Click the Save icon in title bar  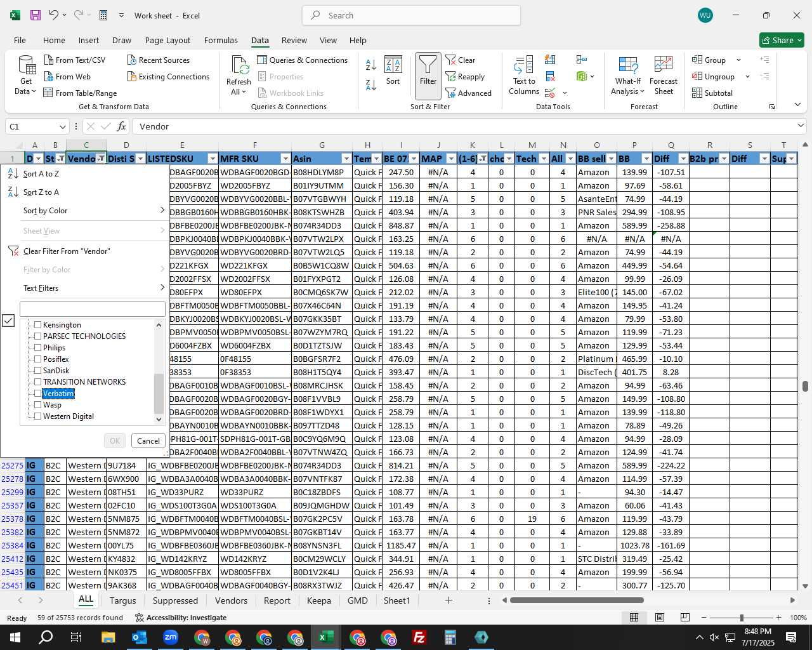point(35,15)
